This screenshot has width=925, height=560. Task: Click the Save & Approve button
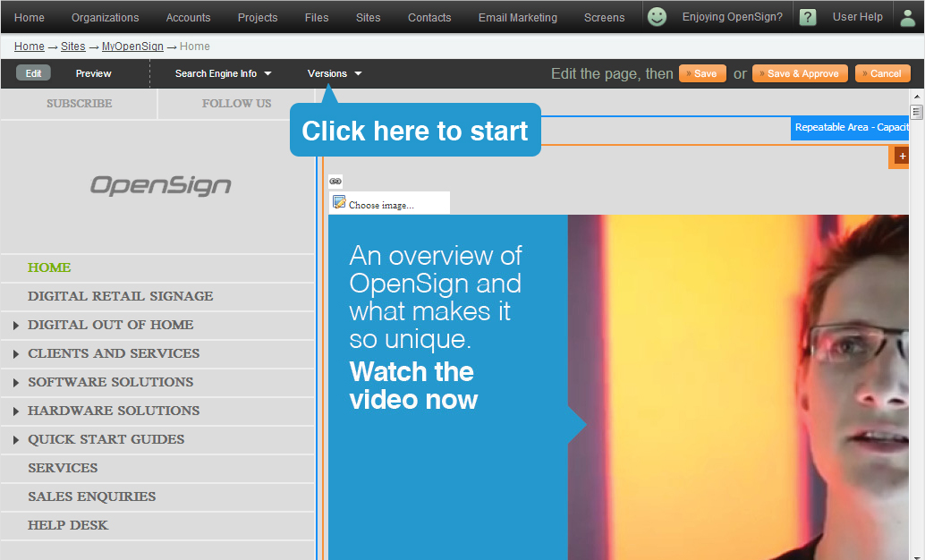pyautogui.click(x=800, y=73)
